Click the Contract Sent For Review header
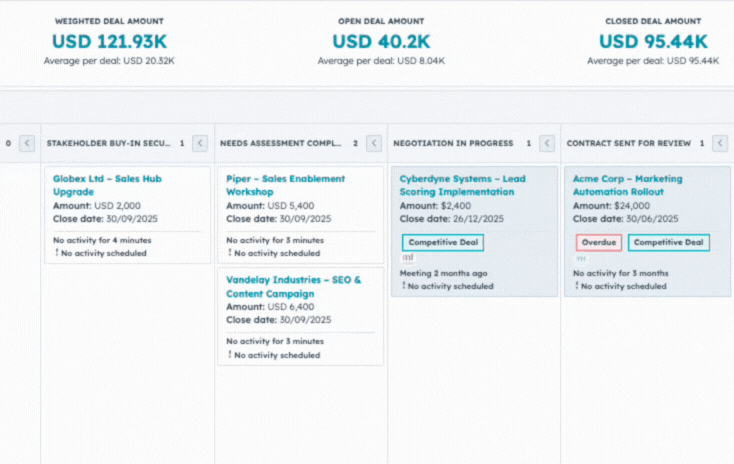Image resolution: width=734 pixels, height=464 pixels. point(629,143)
